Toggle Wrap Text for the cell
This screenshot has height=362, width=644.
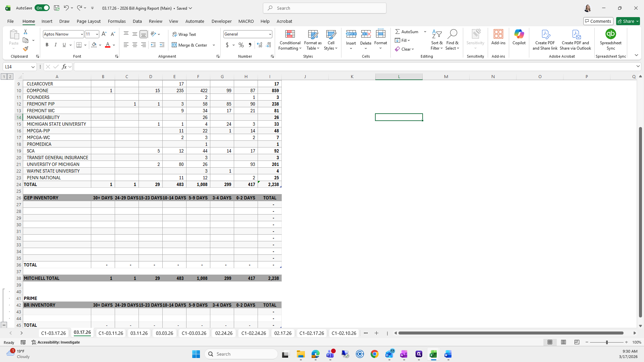184,34
